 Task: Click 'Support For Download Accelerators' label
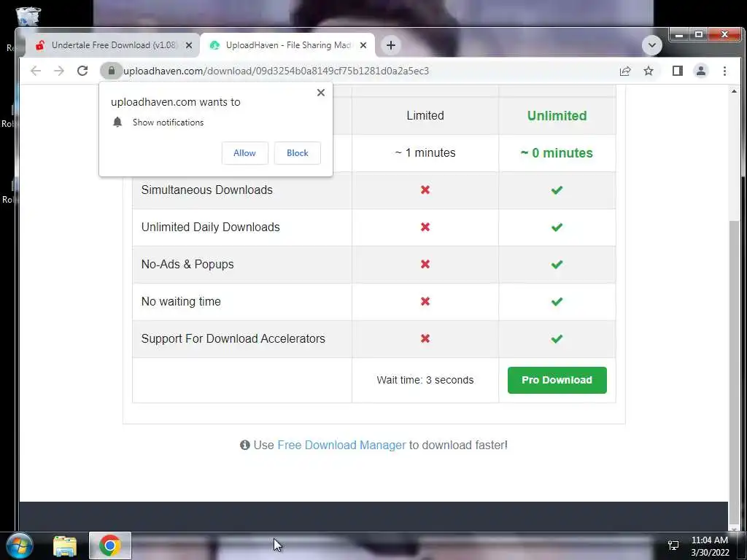233,338
